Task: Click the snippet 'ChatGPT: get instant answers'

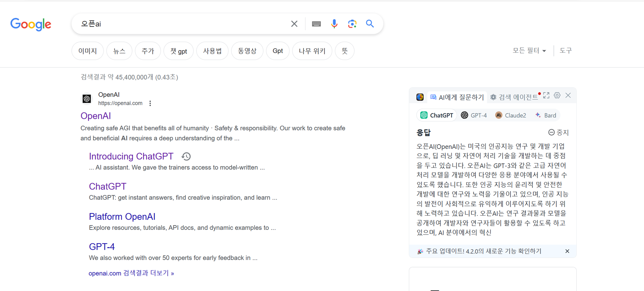Action: [x=183, y=198]
